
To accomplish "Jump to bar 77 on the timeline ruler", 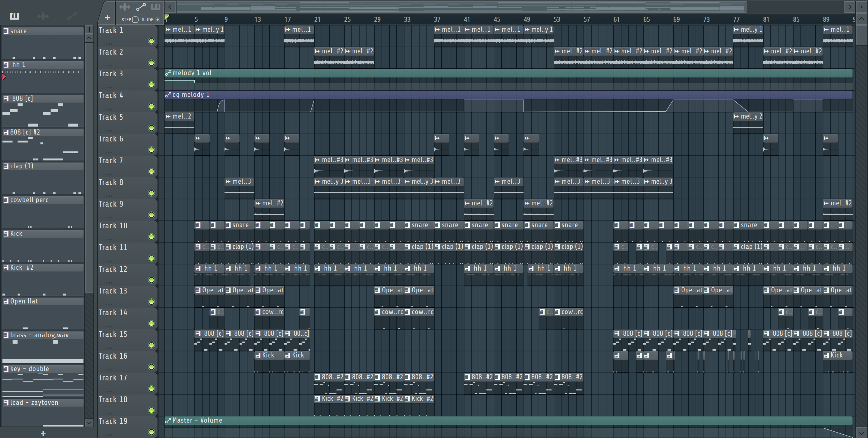I will 736,20.
